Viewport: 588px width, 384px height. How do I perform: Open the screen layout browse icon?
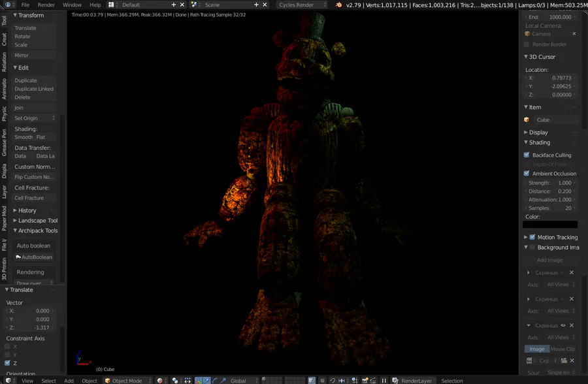[x=111, y=5]
